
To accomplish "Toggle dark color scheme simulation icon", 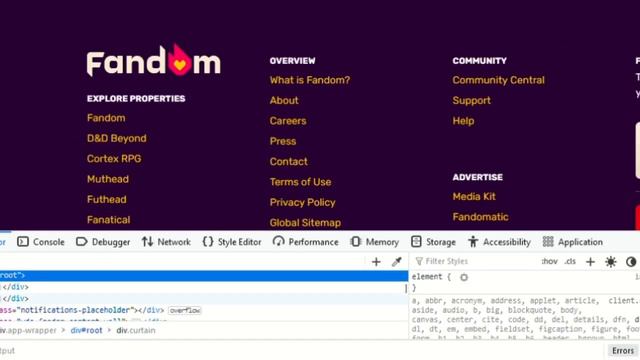I will (x=631, y=262).
